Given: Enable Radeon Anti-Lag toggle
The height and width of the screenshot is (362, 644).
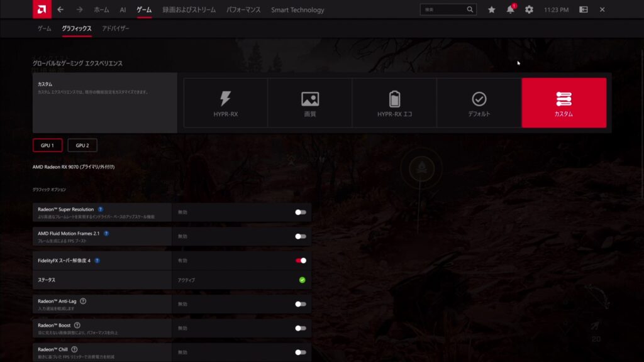Looking at the screenshot, I should coord(301,304).
